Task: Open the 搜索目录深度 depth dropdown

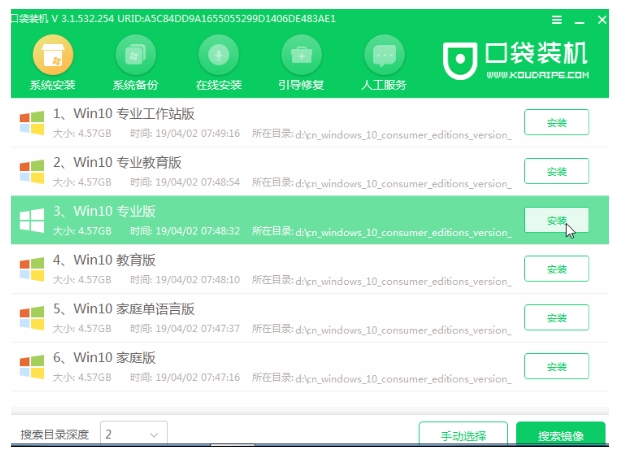Action: 134,434
